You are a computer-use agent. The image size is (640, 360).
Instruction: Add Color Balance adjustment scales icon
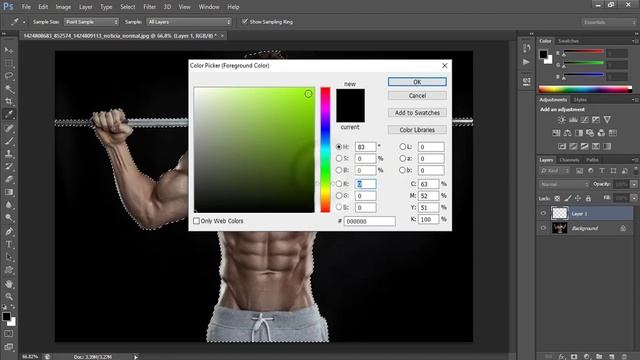[567, 133]
